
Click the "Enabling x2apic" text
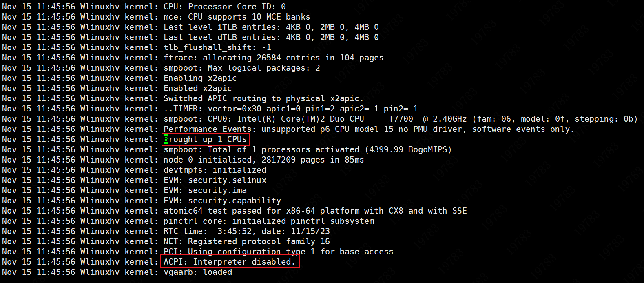tap(200, 78)
